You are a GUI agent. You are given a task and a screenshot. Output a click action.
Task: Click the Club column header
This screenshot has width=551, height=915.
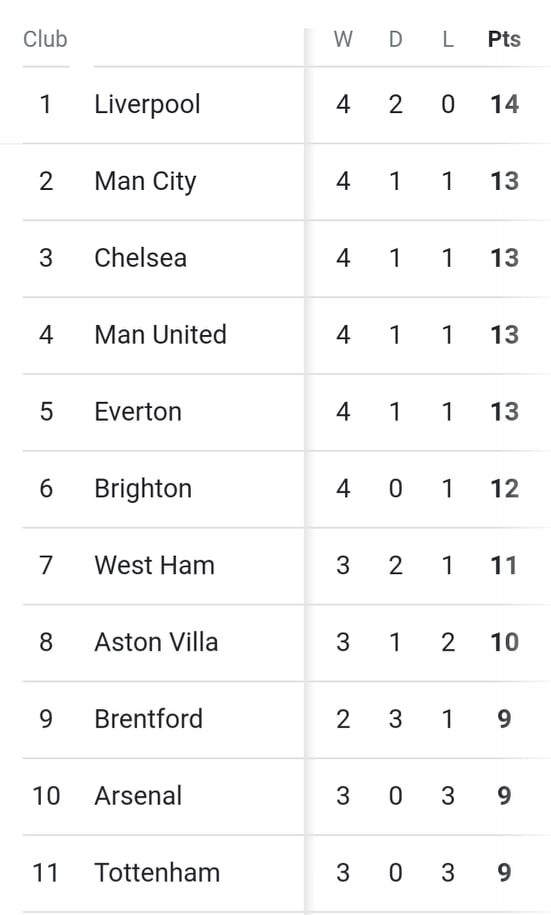coord(46,39)
